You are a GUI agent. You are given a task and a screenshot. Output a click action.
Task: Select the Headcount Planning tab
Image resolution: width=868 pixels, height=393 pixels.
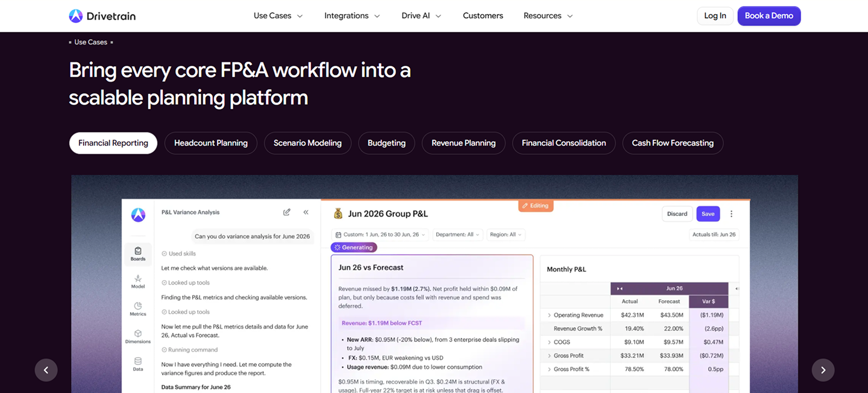pos(211,143)
